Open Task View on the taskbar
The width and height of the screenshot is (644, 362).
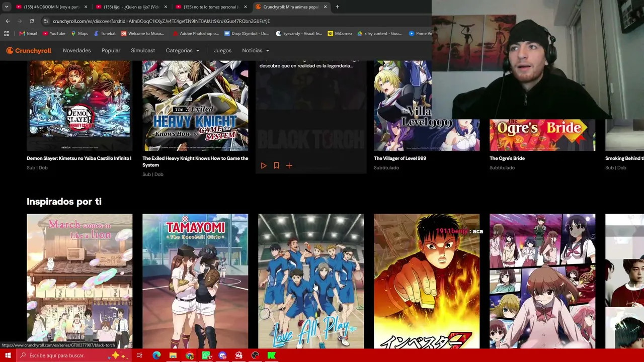(139, 355)
